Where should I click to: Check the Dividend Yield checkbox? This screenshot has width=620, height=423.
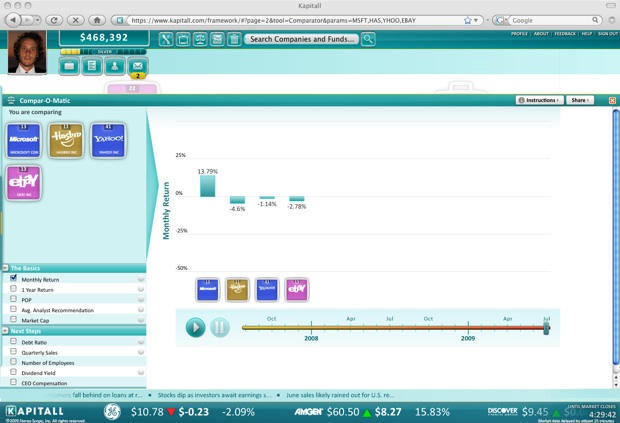coord(13,371)
